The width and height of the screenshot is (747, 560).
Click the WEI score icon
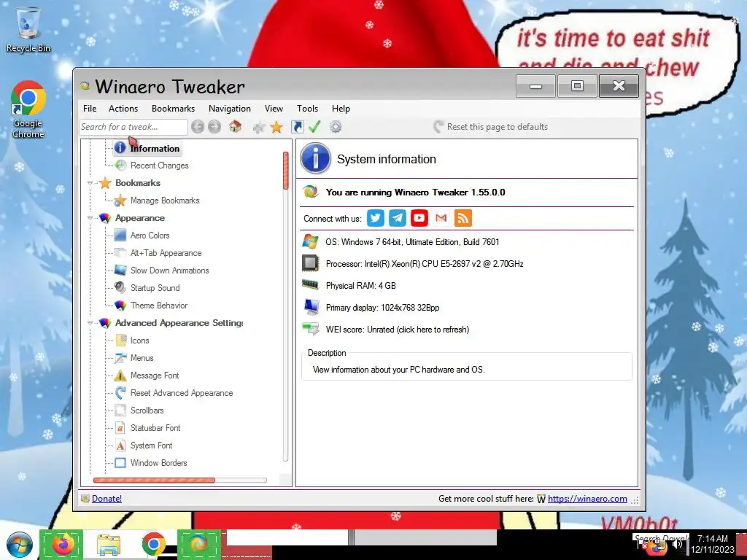tap(311, 329)
